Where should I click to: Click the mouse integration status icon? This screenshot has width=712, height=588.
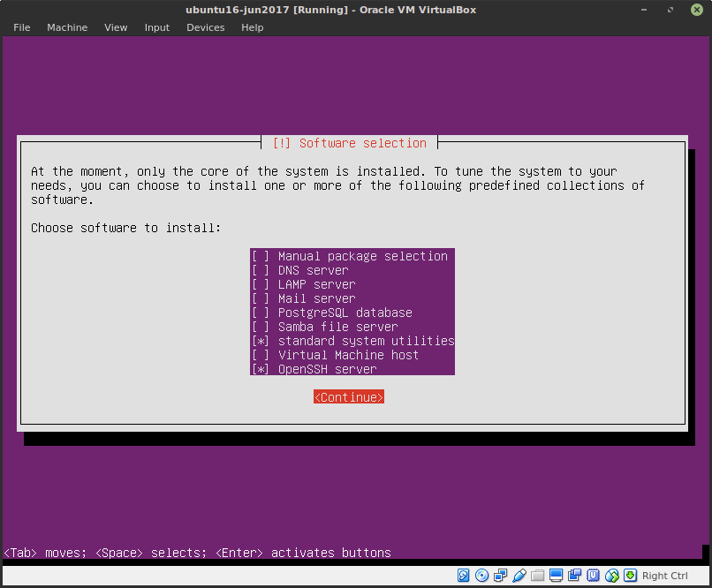pos(611,575)
